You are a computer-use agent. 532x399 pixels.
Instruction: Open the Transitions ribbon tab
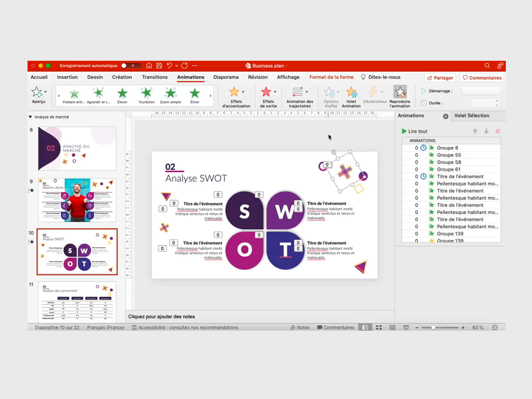pos(155,77)
